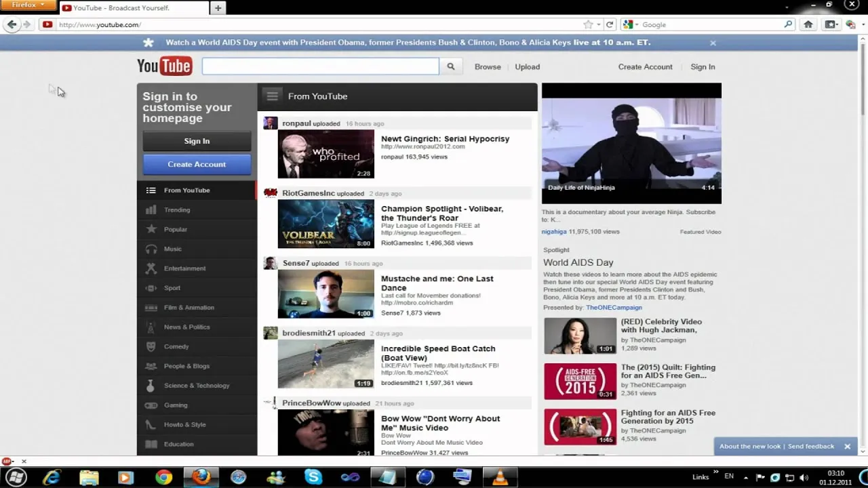The image size is (868, 488).
Task: Open Google Chrome from taskbar
Action: (163, 477)
